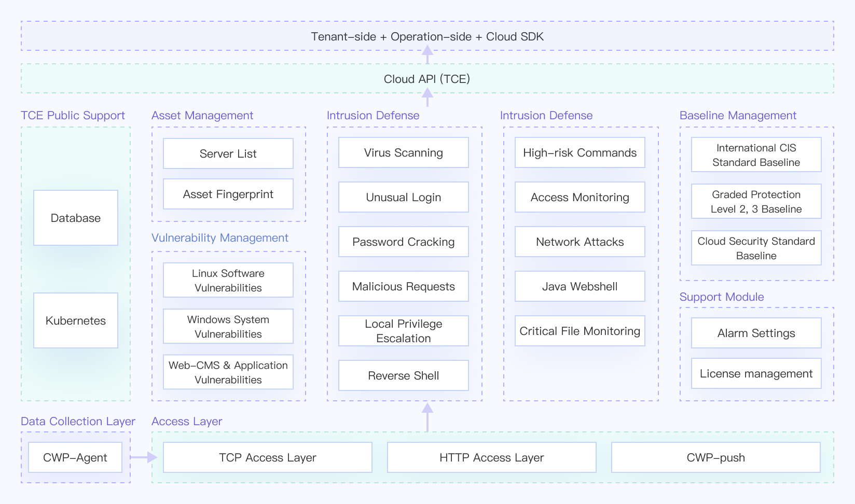Click Malicious Requests box
855x504 pixels.
coord(404,286)
